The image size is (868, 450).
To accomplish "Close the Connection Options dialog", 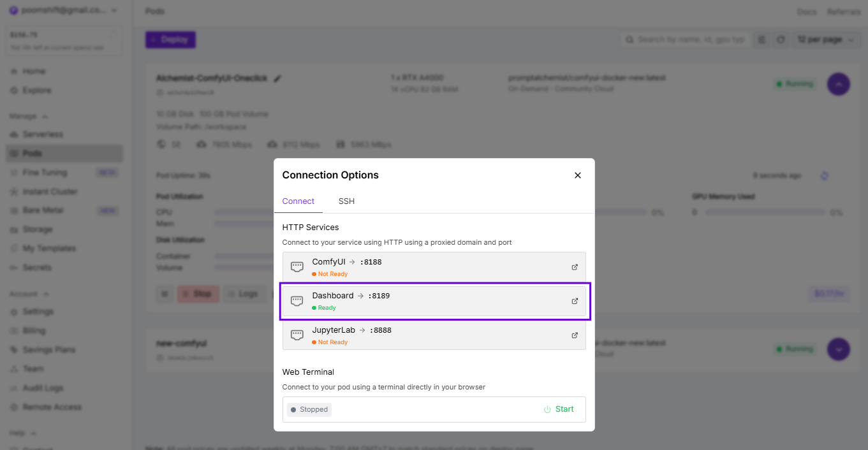I will (x=578, y=175).
